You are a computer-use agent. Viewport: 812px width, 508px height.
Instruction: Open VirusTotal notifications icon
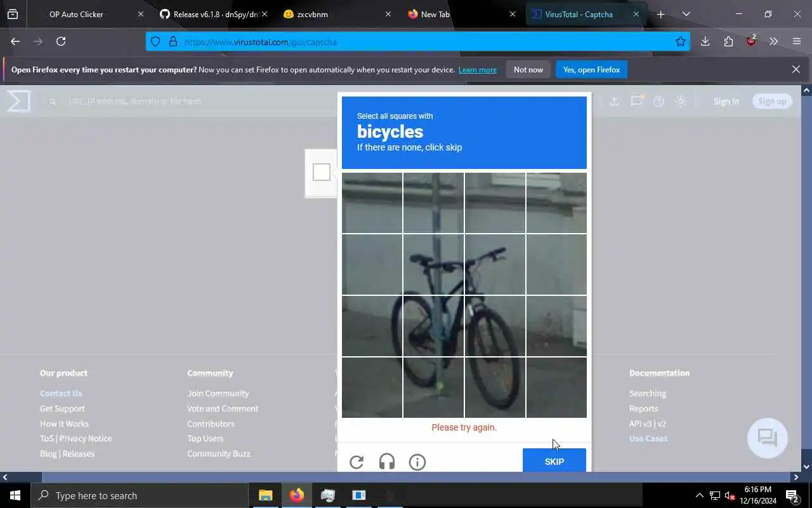tap(636, 101)
